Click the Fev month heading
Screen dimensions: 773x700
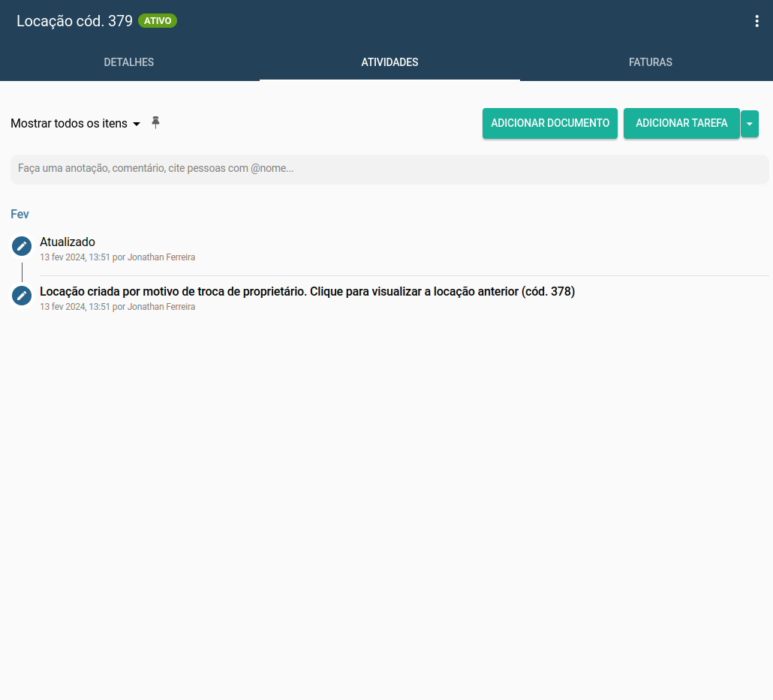(x=20, y=214)
